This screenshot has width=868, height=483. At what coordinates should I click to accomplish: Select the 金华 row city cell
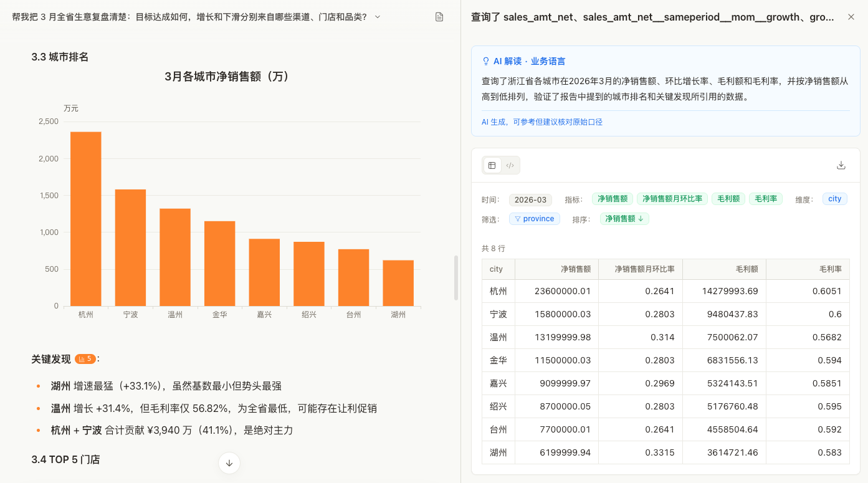(498, 360)
